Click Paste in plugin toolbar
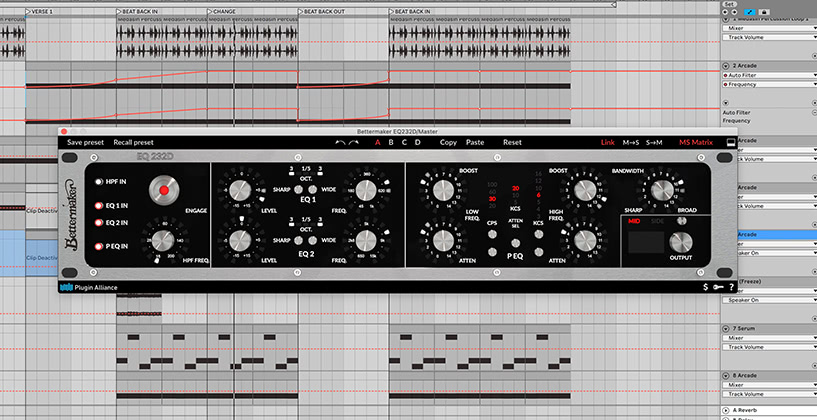 click(475, 142)
